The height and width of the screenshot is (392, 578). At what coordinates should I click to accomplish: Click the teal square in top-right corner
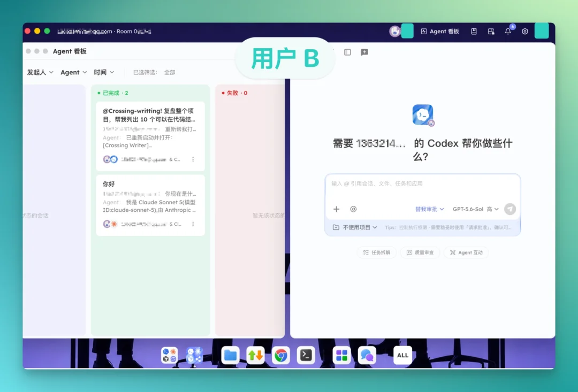[x=542, y=31]
